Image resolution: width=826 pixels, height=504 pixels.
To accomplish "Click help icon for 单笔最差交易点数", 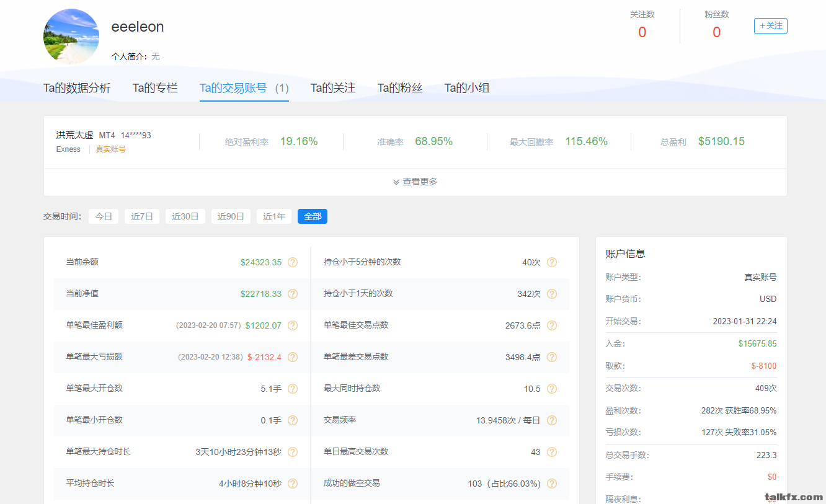I will point(552,357).
